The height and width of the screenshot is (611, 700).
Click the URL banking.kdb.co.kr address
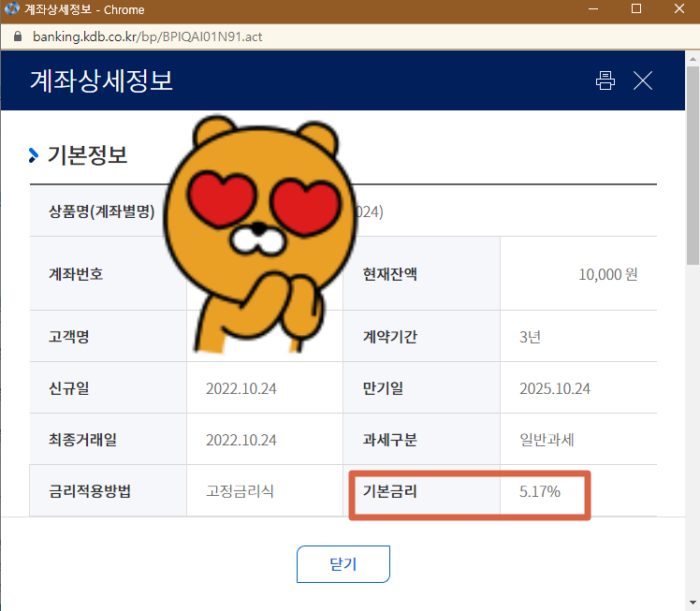(x=148, y=36)
